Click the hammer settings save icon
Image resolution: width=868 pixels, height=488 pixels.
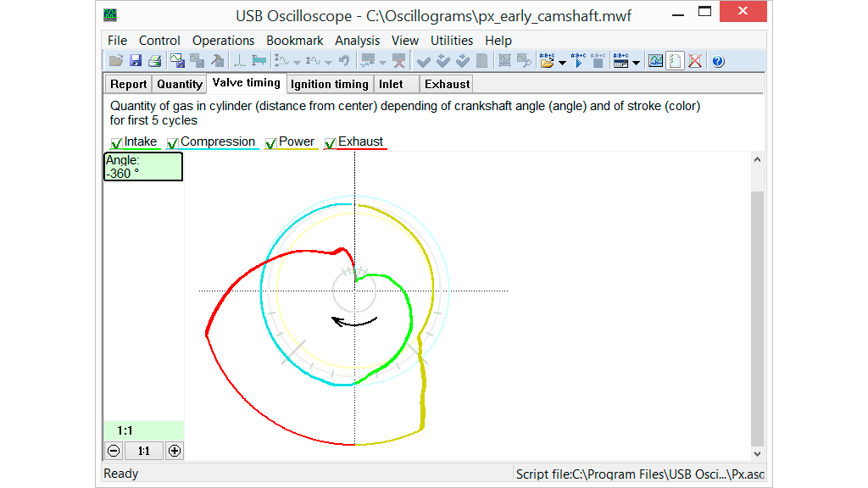218,61
